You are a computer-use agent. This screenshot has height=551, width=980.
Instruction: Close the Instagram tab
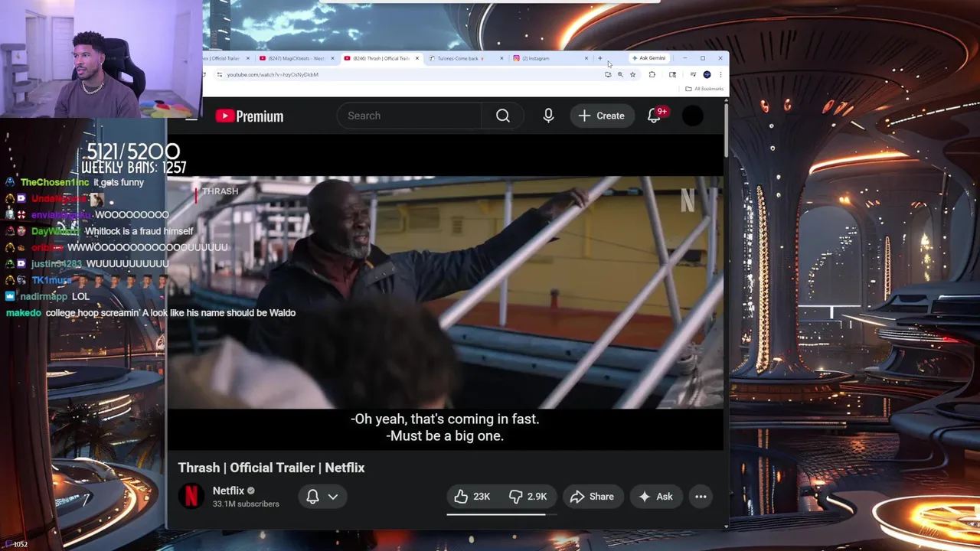tap(586, 58)
